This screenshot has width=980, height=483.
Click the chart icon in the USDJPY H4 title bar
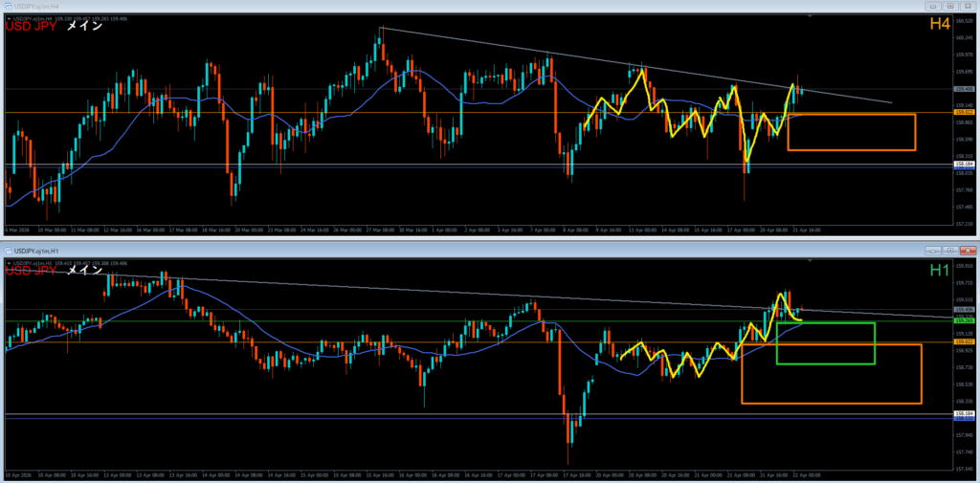click(8, 6)
